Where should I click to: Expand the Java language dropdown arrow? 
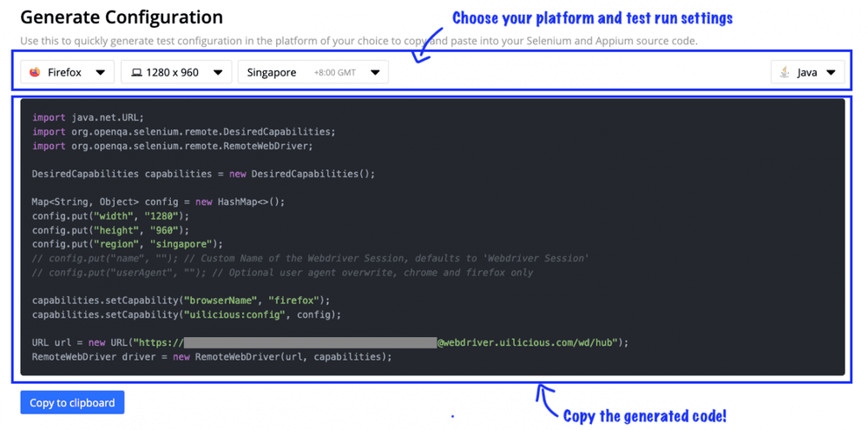[831, 72]
